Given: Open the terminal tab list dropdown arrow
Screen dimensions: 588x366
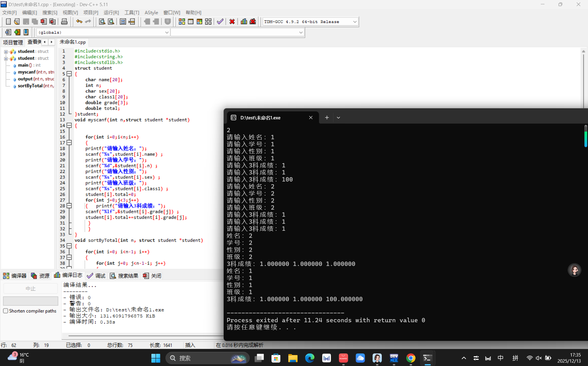Looking at the screenshot, I should (x=338, y=118).
